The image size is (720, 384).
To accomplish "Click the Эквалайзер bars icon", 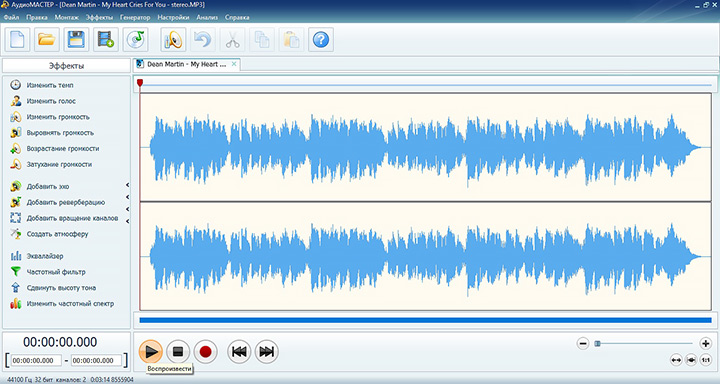I will tap(16, 256).
